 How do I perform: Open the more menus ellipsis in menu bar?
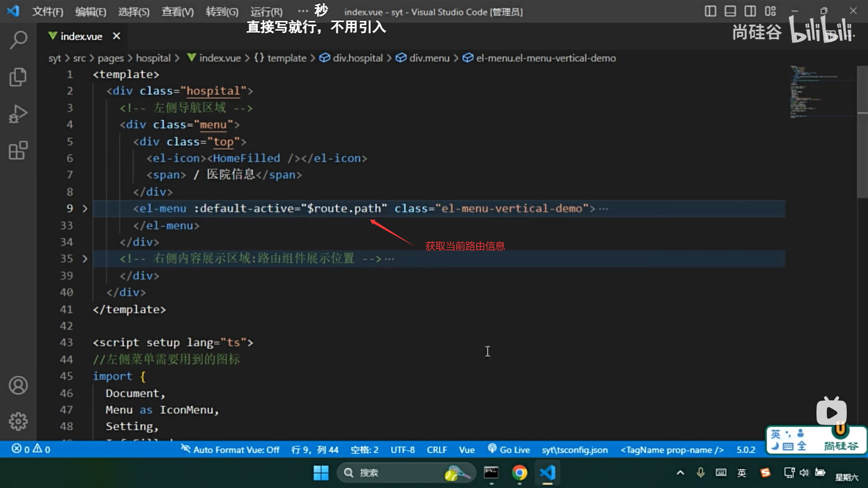tap(302, 11)
